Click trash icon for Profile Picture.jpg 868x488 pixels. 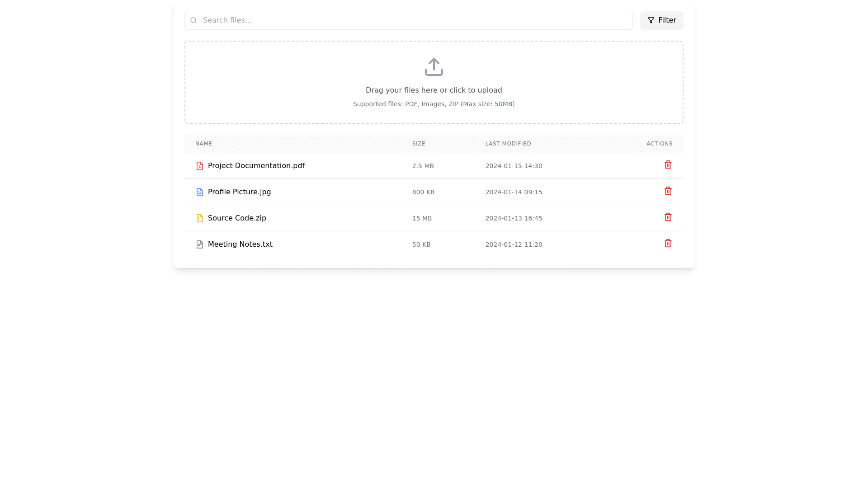point(668,191)
